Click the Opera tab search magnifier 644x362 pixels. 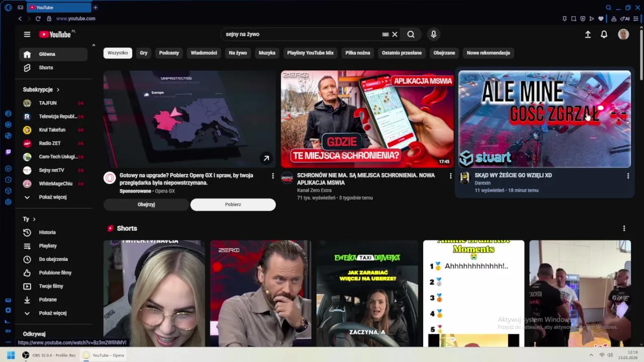pyautogui.click(x=608, y=8)
